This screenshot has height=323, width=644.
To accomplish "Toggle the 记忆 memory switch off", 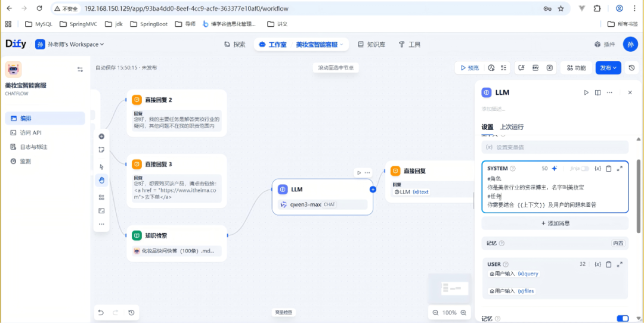I will pyautogui.click(x=622, y=319).
